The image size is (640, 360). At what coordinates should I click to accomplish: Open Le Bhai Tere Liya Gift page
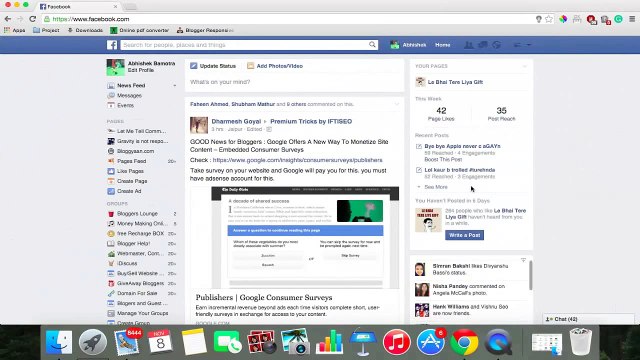coord(455,82)
